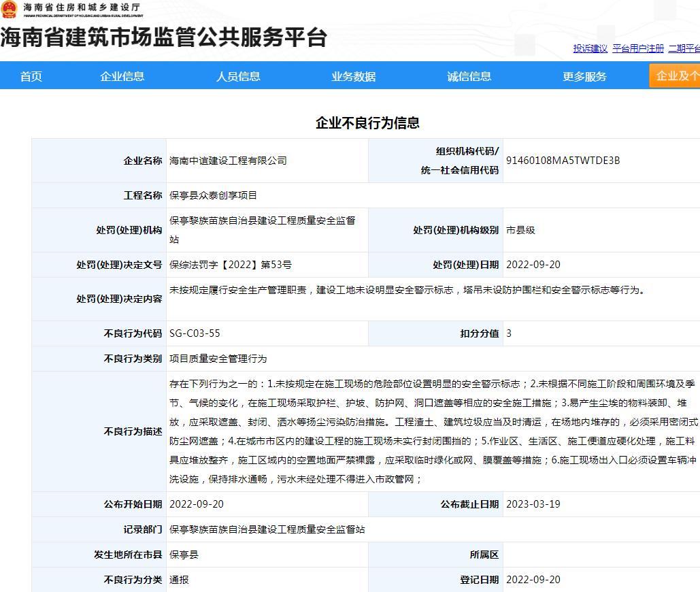Open the 业务数据 navigation item
This screenshot has height=592, width=700.
click(354, 76)
